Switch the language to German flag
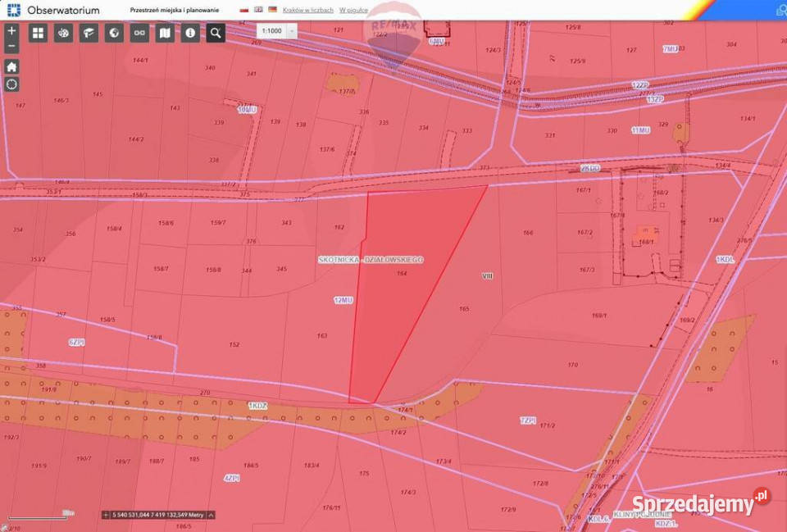The image size is (787, 532). coord(272,10)
